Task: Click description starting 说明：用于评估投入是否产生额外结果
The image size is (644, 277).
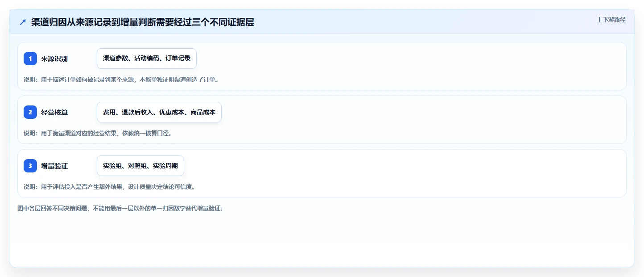Action: (109, 187)
